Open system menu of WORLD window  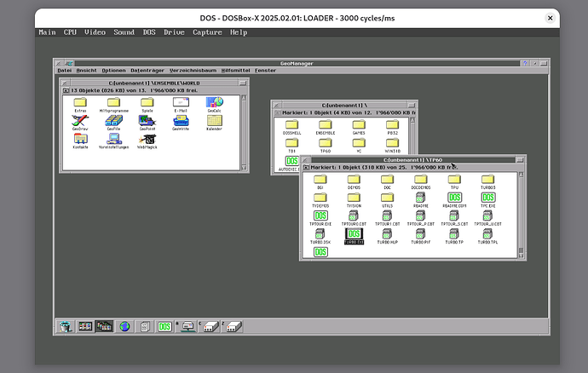pos(65,83)
